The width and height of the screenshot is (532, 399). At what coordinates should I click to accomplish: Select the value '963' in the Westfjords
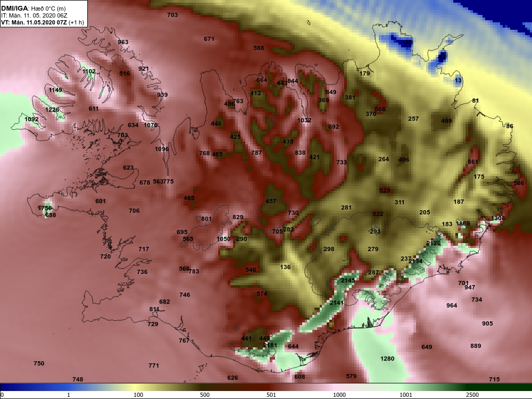pos(123,42)
